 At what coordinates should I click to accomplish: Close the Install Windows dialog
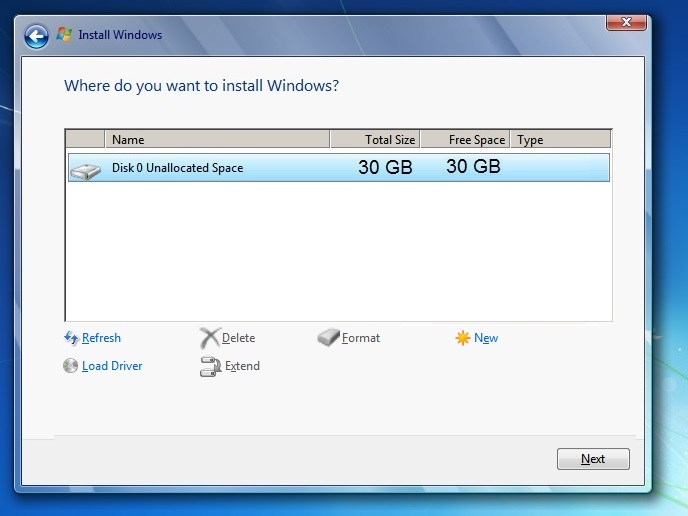click(x=626, y=22)
